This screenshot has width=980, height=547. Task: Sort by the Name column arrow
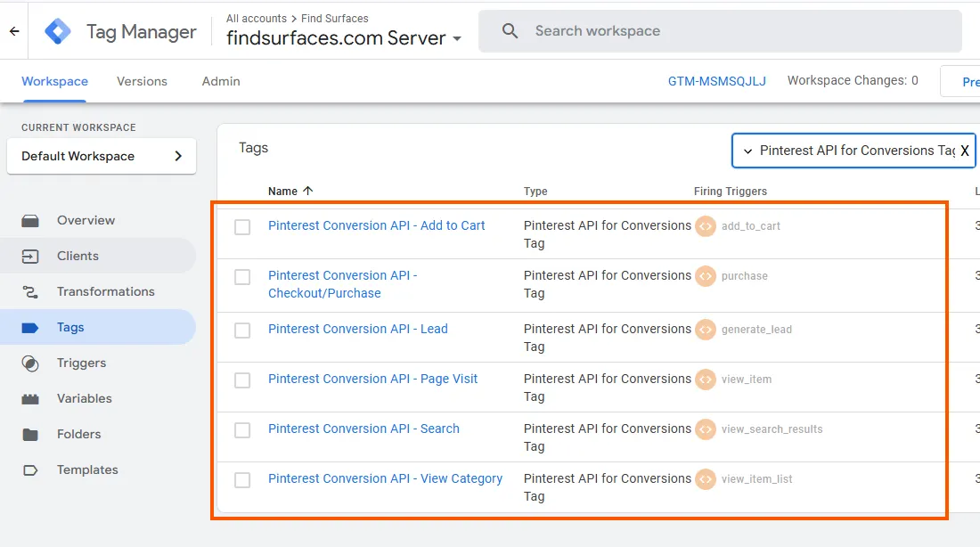point(307,191)
